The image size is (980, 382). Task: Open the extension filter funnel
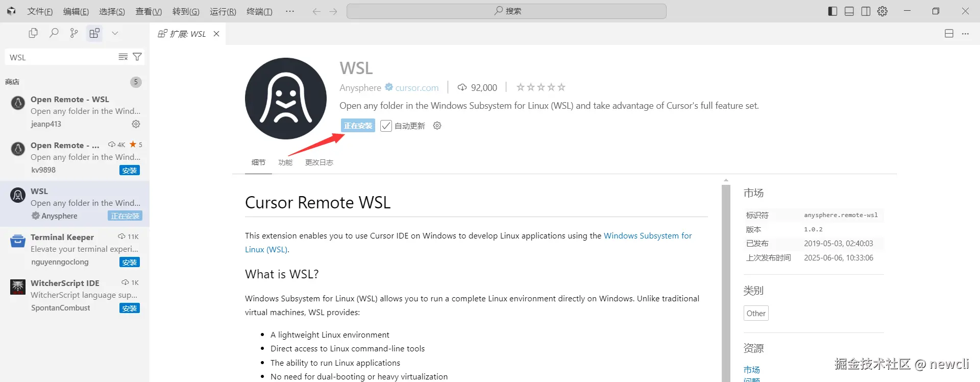[137, 57]
